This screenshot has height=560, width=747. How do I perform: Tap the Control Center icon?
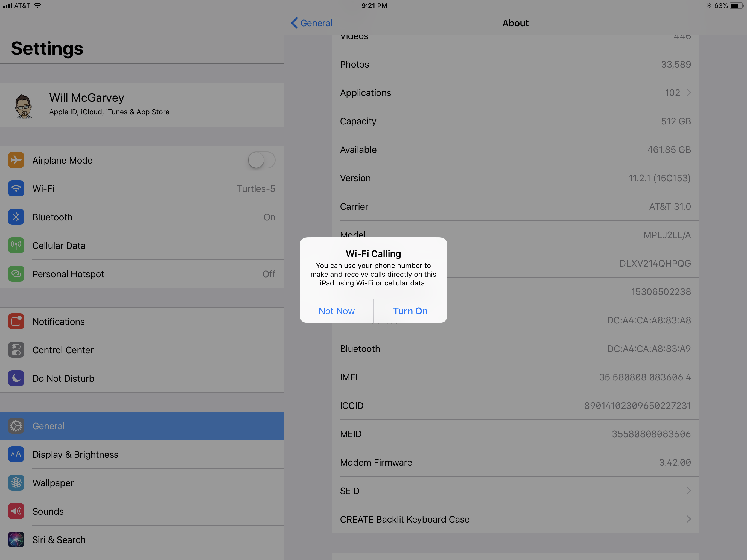16,349
